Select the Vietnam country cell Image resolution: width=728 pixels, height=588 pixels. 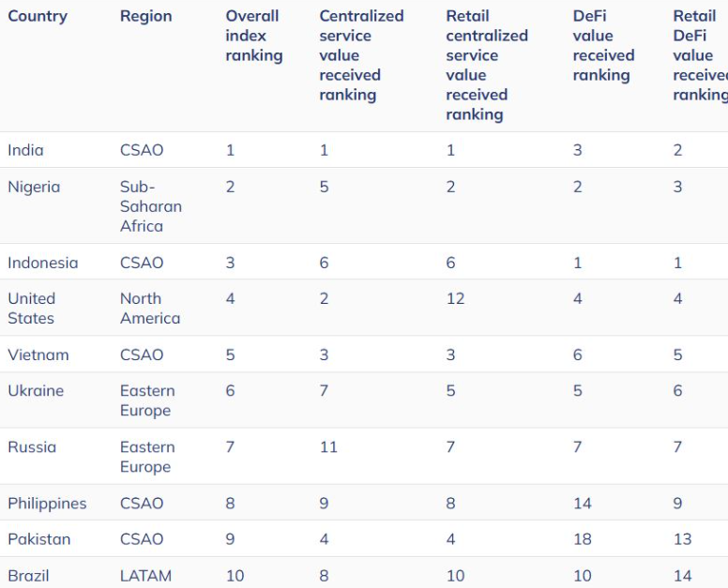pyautogui.click(x=38, y=354)
